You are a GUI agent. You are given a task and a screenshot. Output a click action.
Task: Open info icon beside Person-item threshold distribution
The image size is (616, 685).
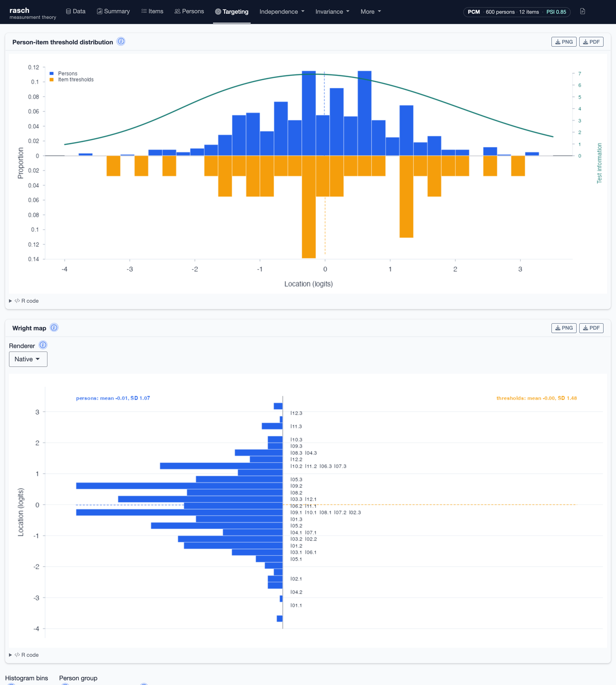click(121, 42)
